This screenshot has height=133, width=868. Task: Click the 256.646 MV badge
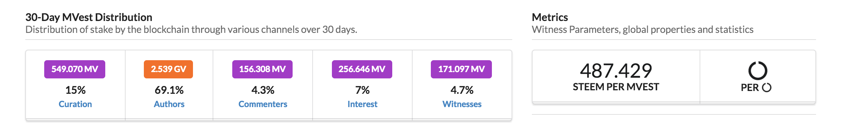click(362, 69)
